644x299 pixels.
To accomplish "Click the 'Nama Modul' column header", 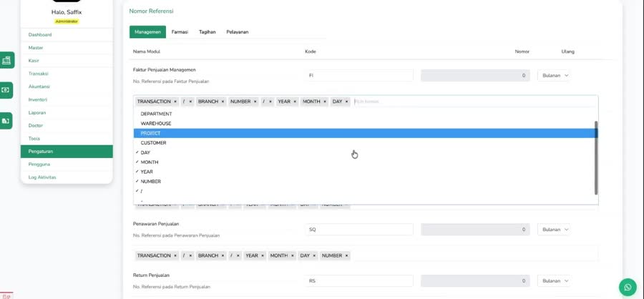I will [147, 52].
